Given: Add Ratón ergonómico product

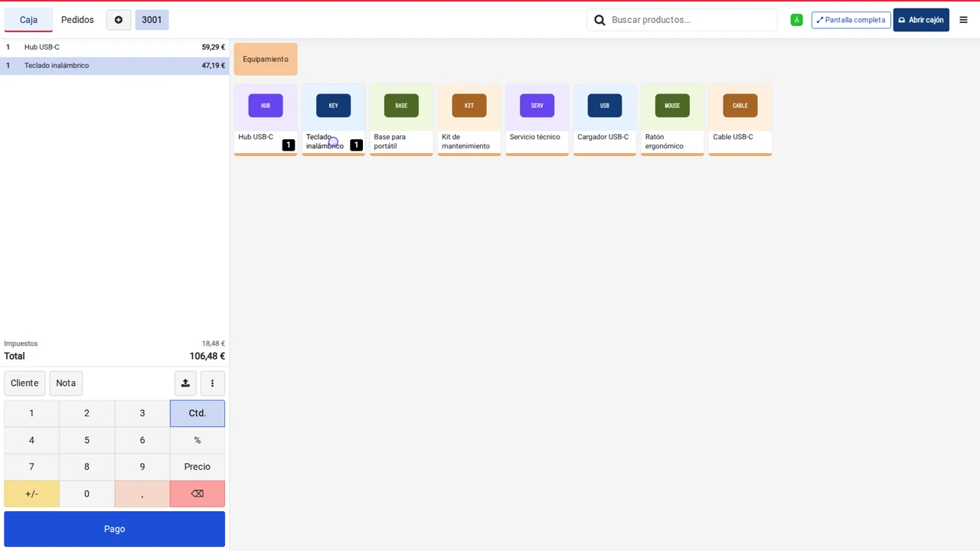Looking at the screenshot, I should tap(672, 119).
